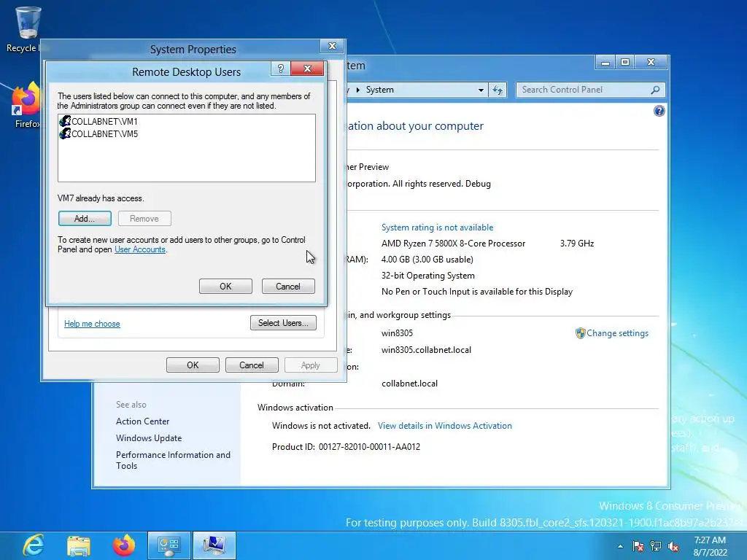Open the Help me choose link

(x=92, y=324)
